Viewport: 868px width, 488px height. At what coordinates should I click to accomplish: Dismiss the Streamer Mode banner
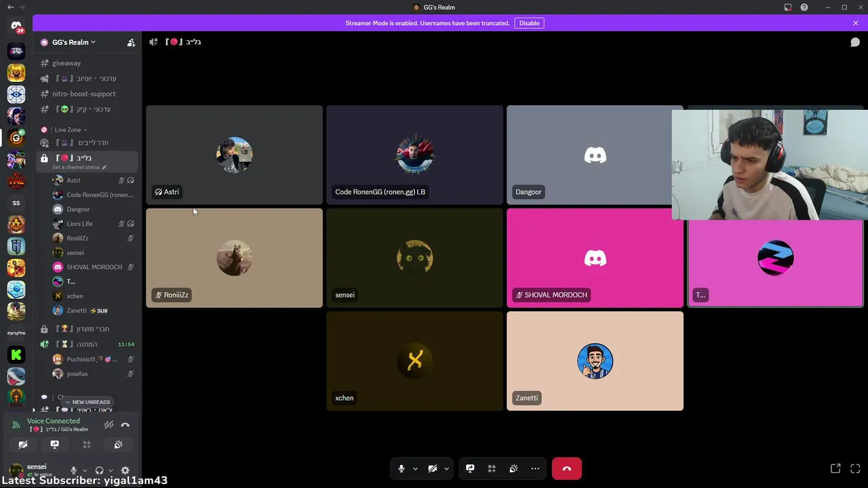point(856,23)
